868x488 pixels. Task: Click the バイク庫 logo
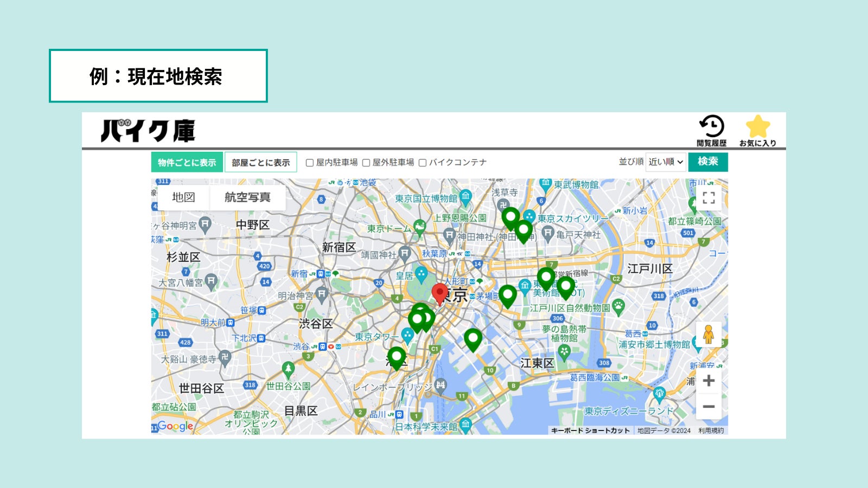pos(148,131)
